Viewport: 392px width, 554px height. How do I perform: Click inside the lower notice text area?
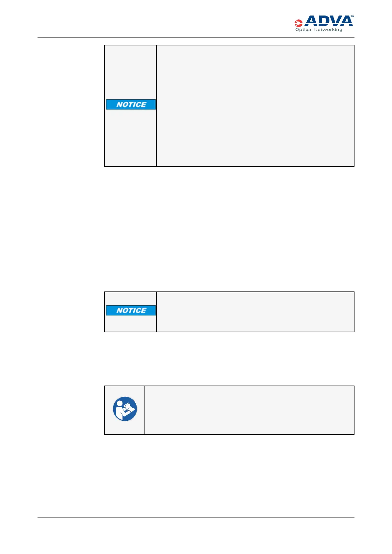[x=255, y=311]
